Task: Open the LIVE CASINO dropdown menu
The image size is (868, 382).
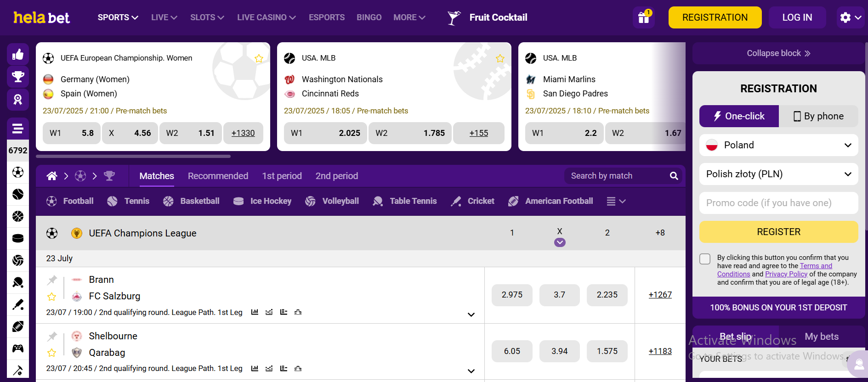Action: coord(267,17)
